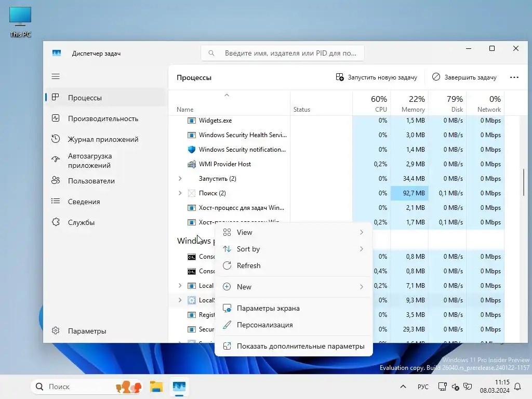Open clock showing 11:15 08.03.2024
This screenshot has height=399, width=532.
click(495, 387)
